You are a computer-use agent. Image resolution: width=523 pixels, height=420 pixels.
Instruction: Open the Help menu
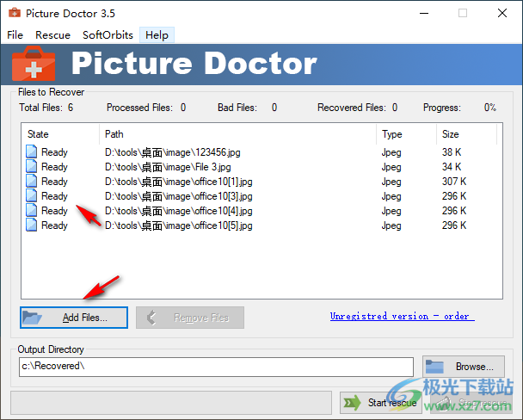(157, 35)
